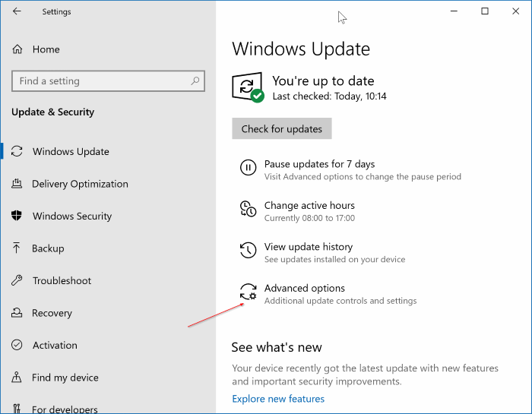532x414 pixels.
Task: Click the Recovery icon in sidebar
Action: (17, 313)
